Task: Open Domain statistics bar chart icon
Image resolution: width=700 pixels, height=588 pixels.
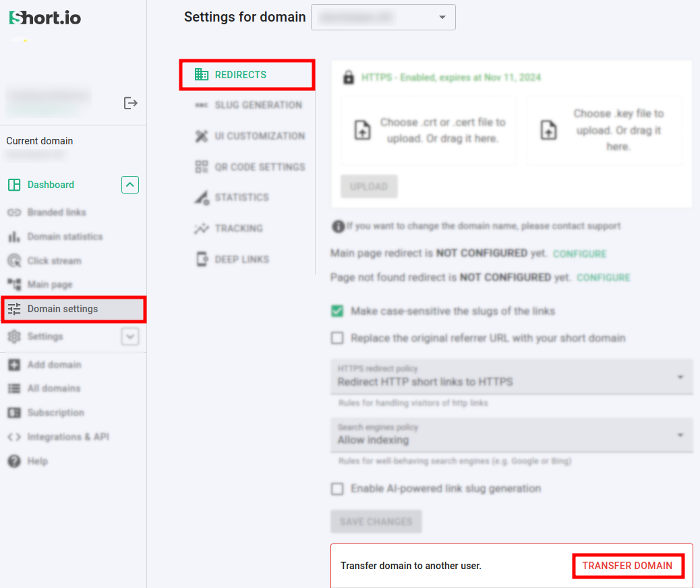Action: click(14, 237)
